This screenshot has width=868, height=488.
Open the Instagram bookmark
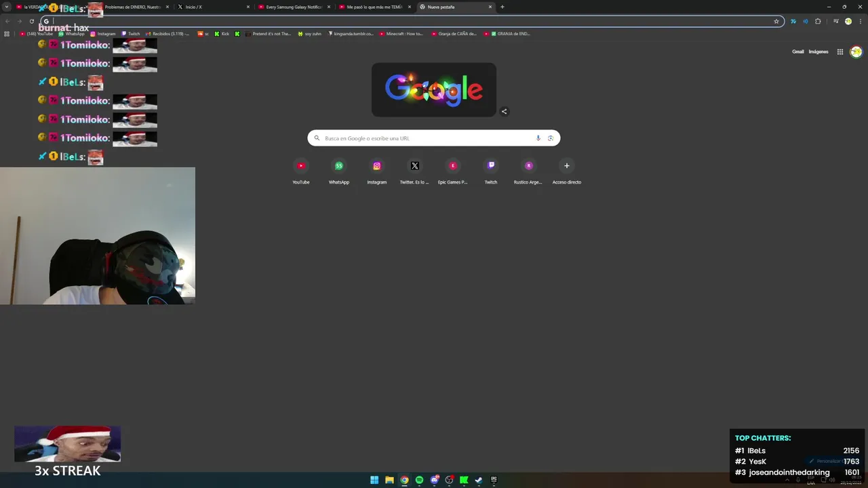103,33
